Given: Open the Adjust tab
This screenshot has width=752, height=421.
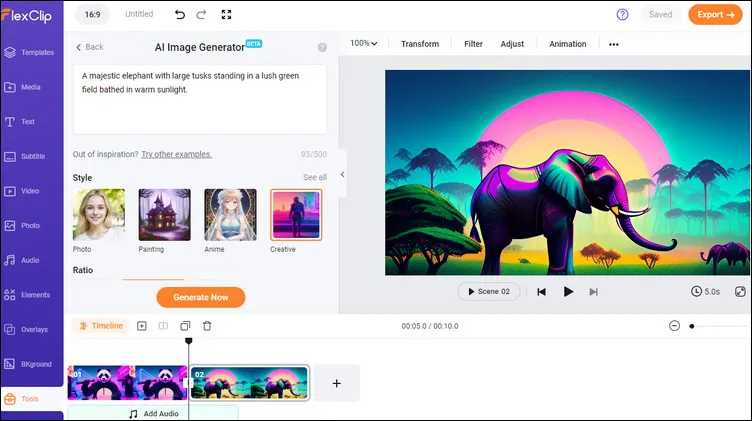Looking at the screenshot, I should tap(512, 44).
